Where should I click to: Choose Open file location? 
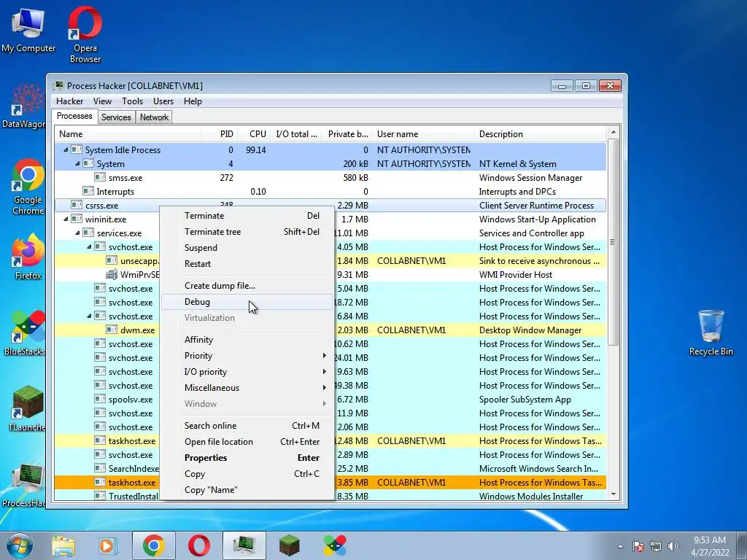(247, 442)
